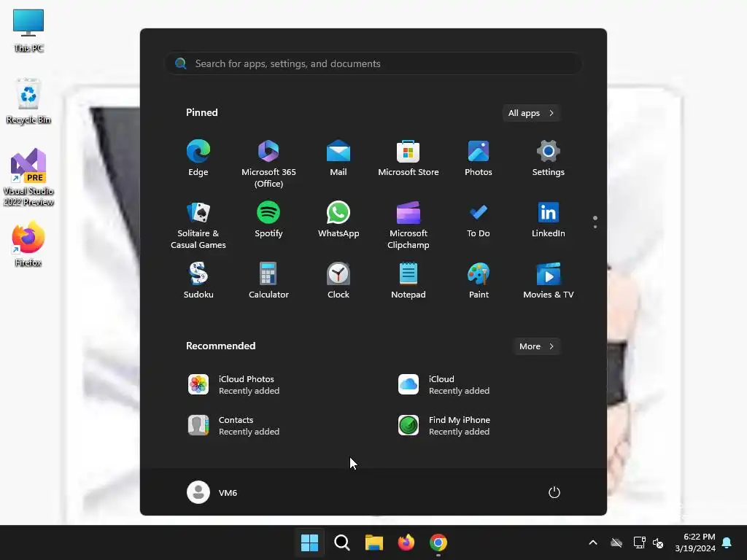Image resolution: width=747 pixels, height=560 pixels.
Task: Show More recommended items
Action: coord(537,346)
